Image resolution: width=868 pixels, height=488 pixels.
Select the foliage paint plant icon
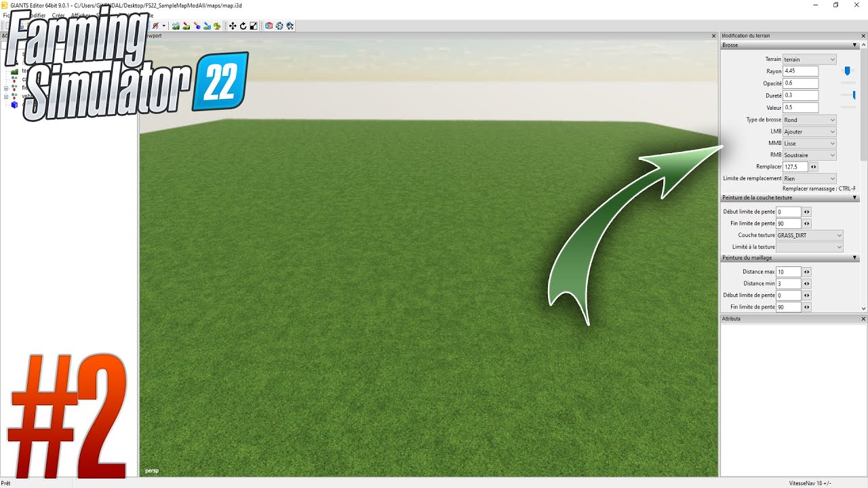point(217,26)
